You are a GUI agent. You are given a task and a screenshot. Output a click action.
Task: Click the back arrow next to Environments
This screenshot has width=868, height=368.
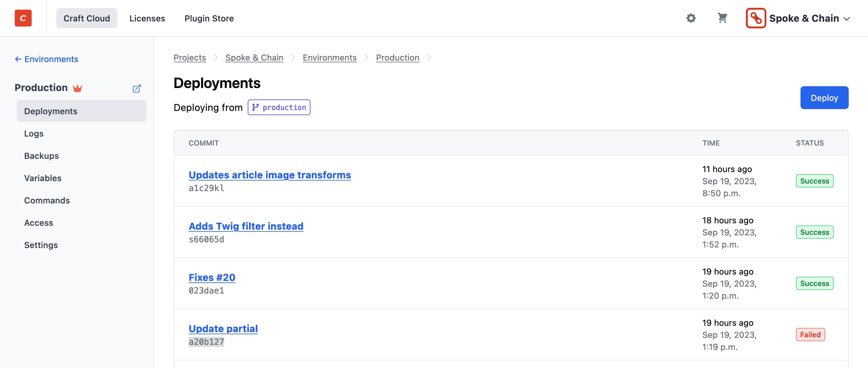(18, 59)
